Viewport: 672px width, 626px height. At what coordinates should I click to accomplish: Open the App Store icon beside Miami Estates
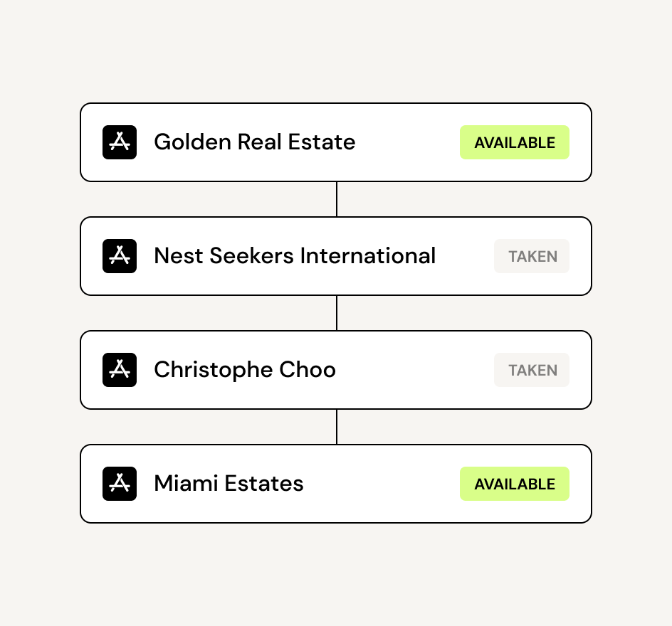point(120,484)
